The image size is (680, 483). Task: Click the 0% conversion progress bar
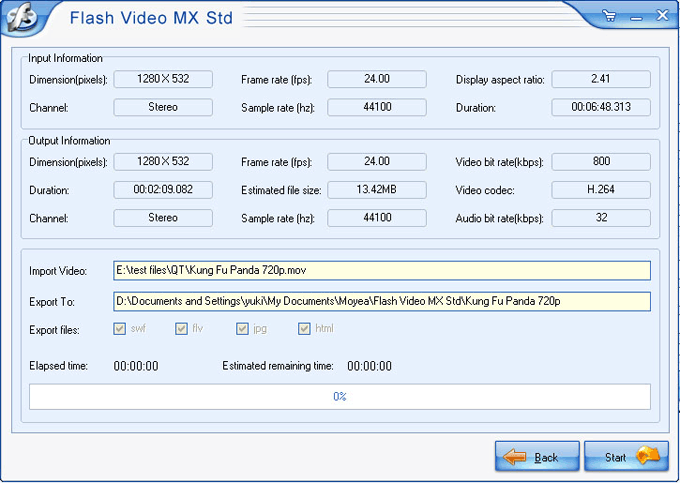click(x=340, y=396)
